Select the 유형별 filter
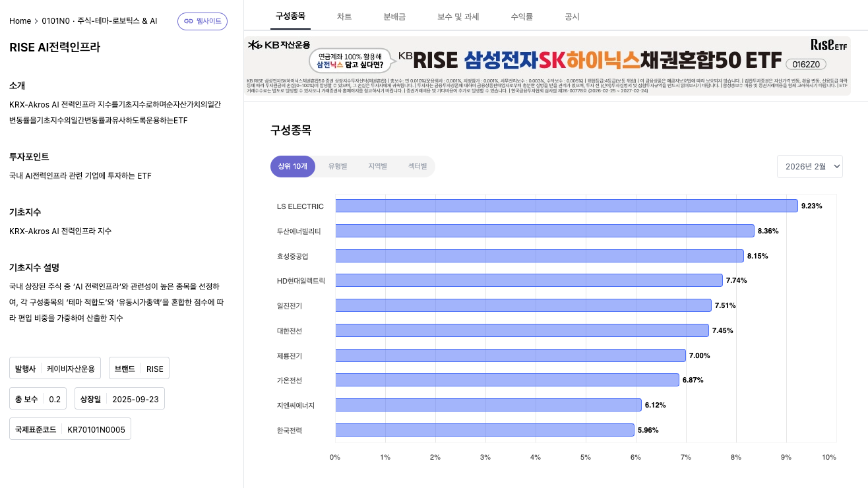 point(338,167)
